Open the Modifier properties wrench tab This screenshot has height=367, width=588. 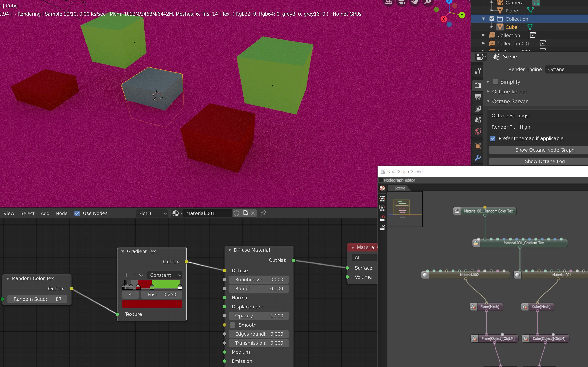[478, 158]
